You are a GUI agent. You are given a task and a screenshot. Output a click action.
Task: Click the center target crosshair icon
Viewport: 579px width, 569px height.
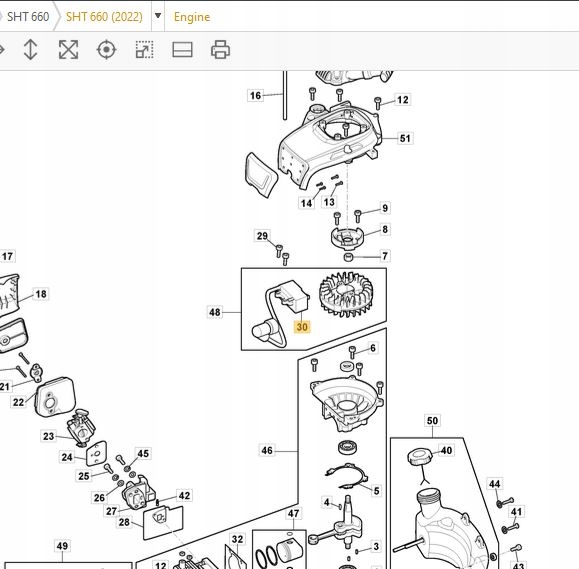click(106, 49)
